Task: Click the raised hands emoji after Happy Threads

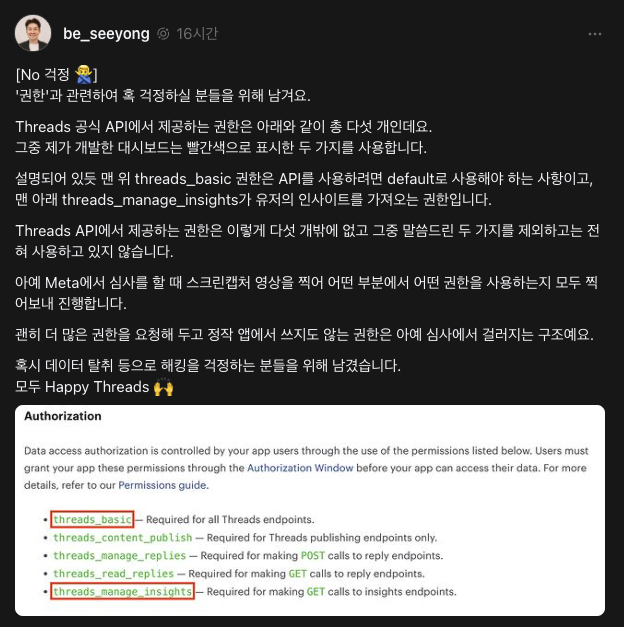Action: tap(164, 387)
